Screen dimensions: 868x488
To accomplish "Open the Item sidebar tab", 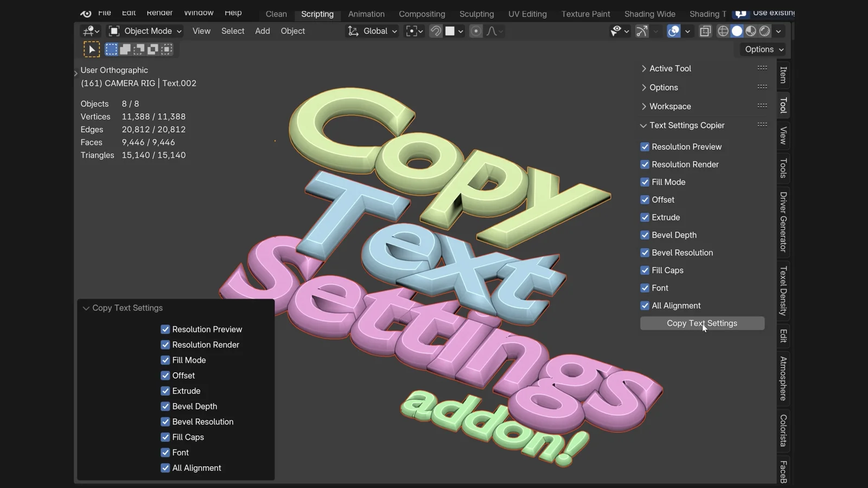I will (x=783, y=75).
